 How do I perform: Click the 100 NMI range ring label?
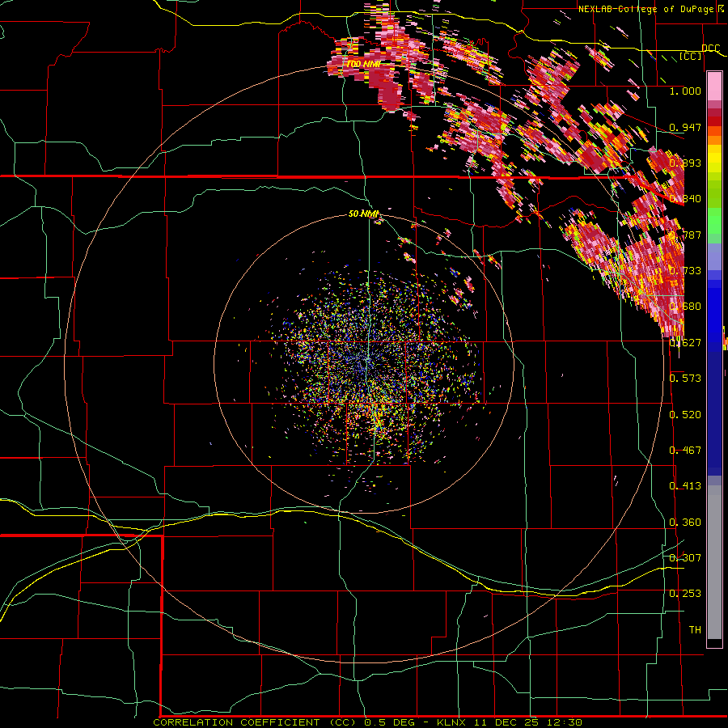click(363, 64)
